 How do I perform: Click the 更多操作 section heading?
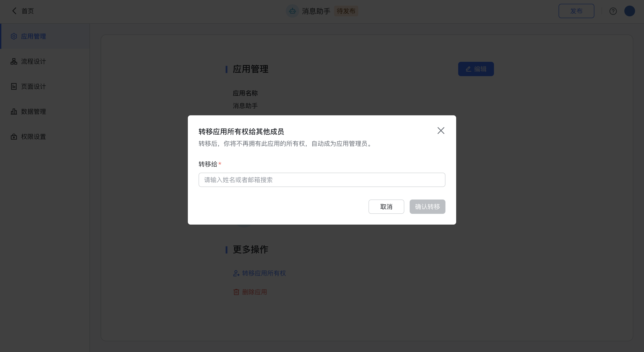250,249
